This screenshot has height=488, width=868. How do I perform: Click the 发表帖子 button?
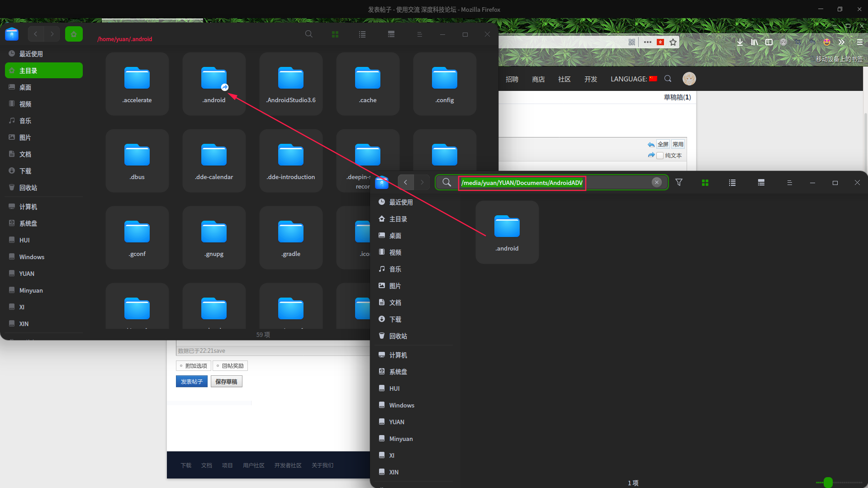(192, 382)
